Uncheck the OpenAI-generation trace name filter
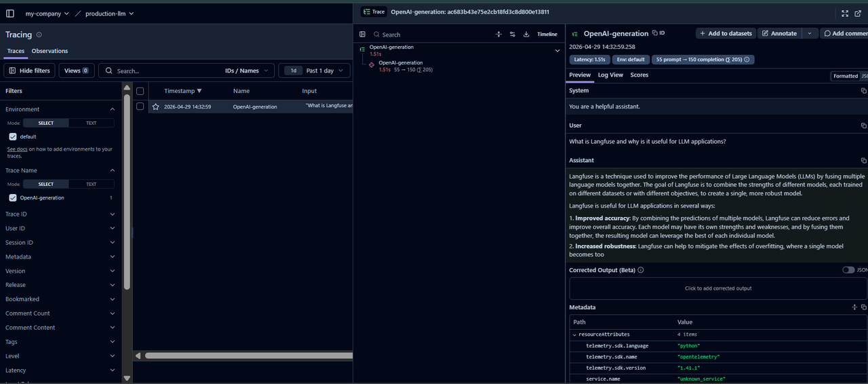The width and height of the screenshot is (868, 384). [13, 198]
